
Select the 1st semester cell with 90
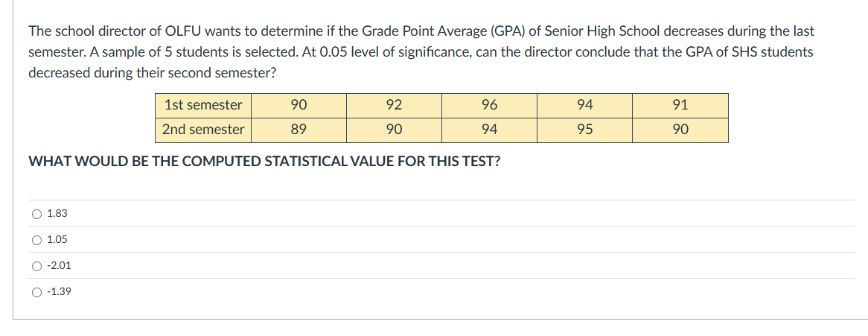click(x=299, y=105)
